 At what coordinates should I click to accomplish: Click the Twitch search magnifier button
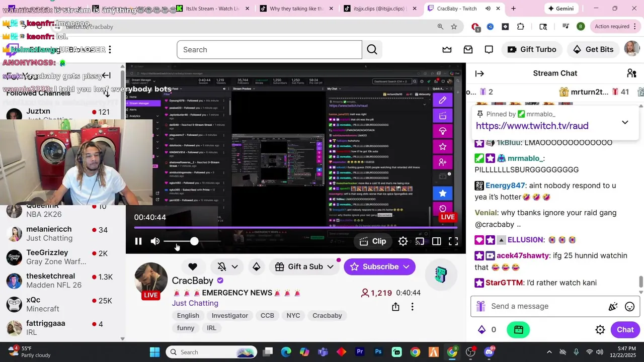tap(372, 50)
